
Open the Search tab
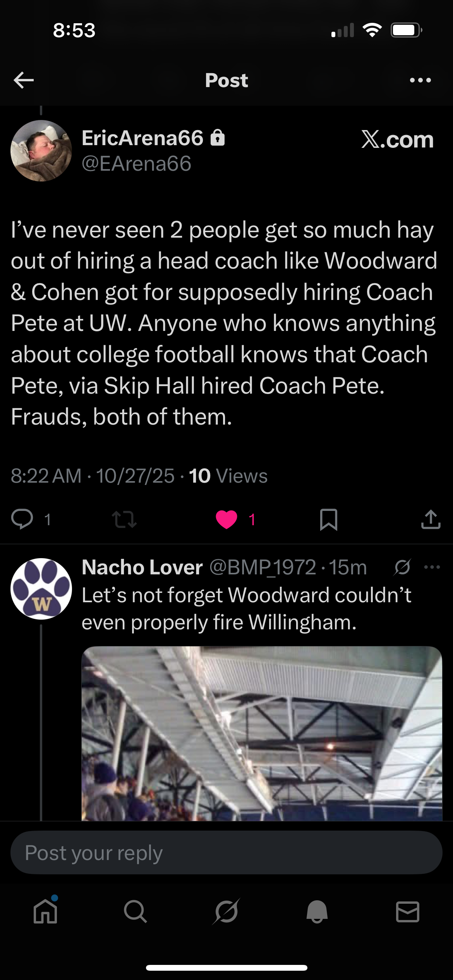click(x=136, y=911)
